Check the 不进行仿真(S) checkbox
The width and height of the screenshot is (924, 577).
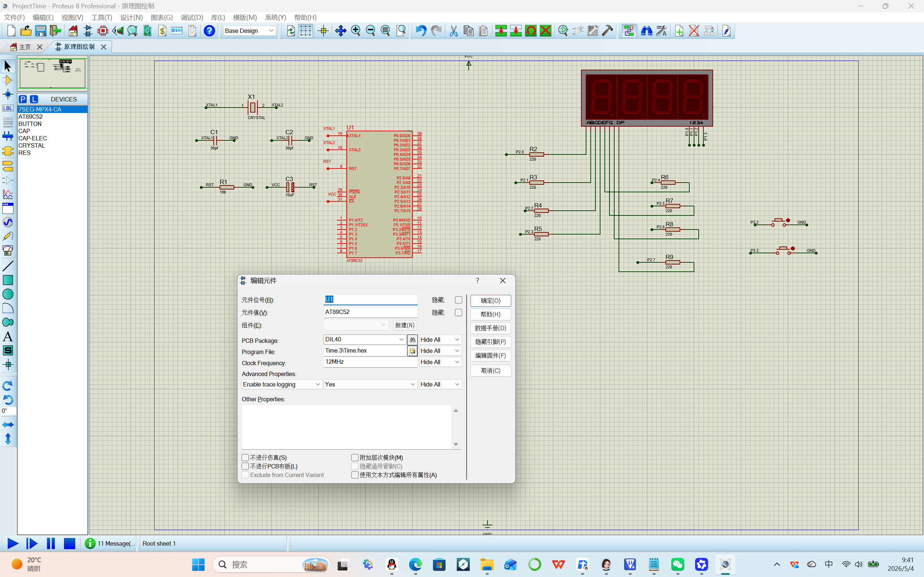pos(245,457)
